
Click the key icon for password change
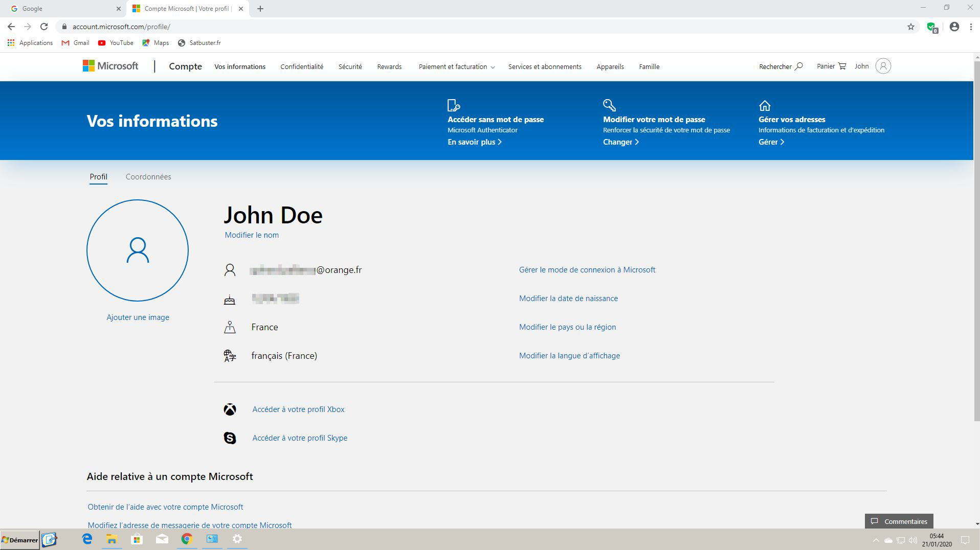click(x=609, y=105)
